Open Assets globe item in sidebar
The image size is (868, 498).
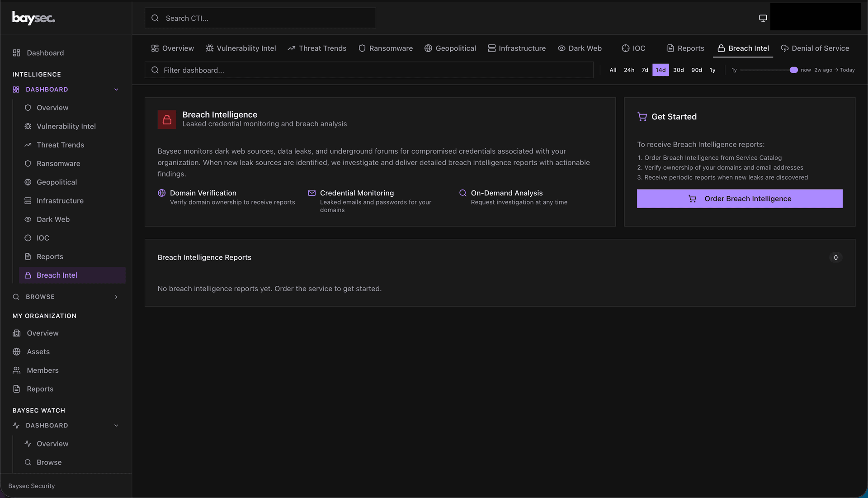pos(38,352)
